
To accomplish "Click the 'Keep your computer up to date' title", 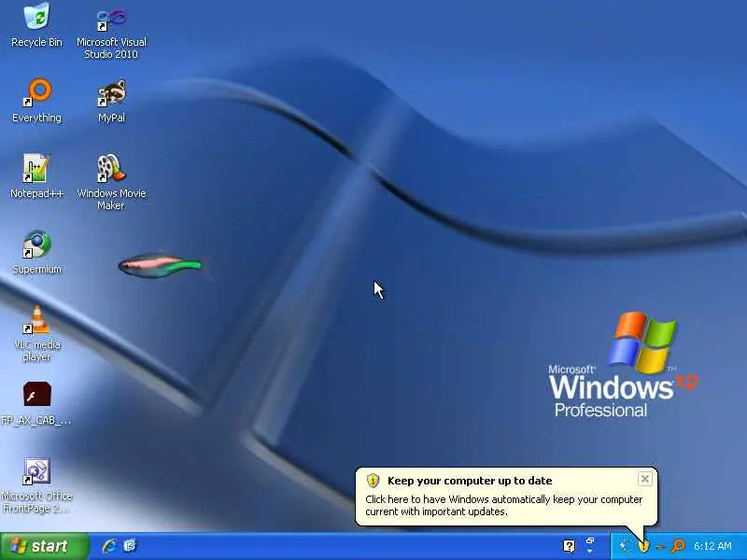I will (470, 481).
